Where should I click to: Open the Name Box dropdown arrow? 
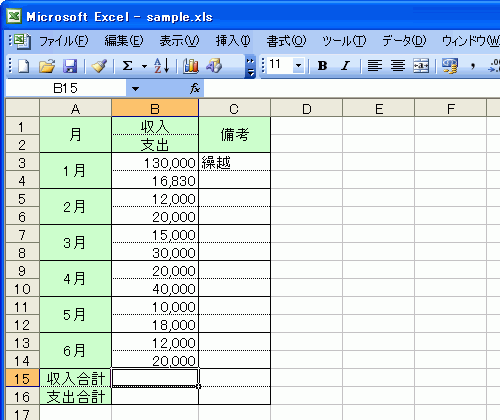coord(135,89)
